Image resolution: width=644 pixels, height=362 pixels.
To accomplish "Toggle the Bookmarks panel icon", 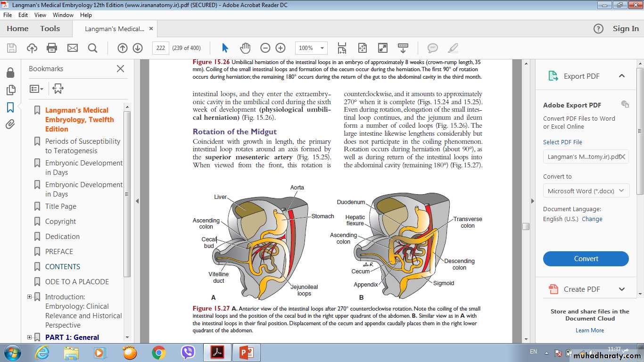I will point(10,107).
